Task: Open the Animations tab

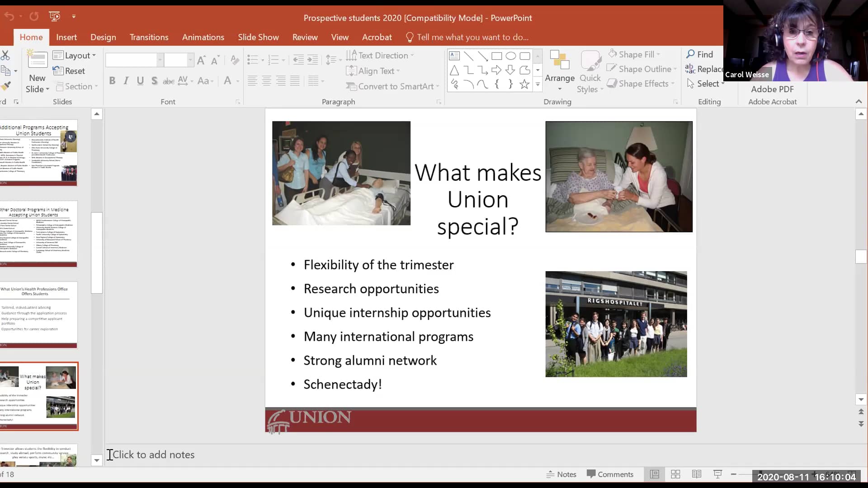Action: coord(203,37)
